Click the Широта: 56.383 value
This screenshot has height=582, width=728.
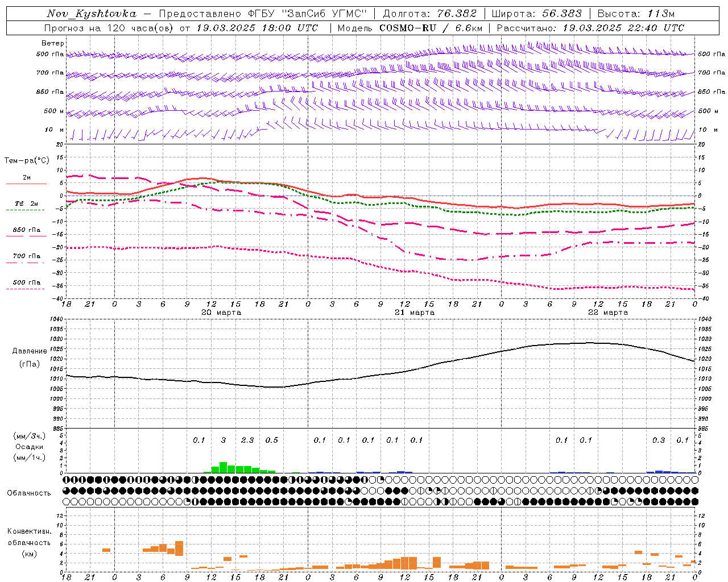536,14
